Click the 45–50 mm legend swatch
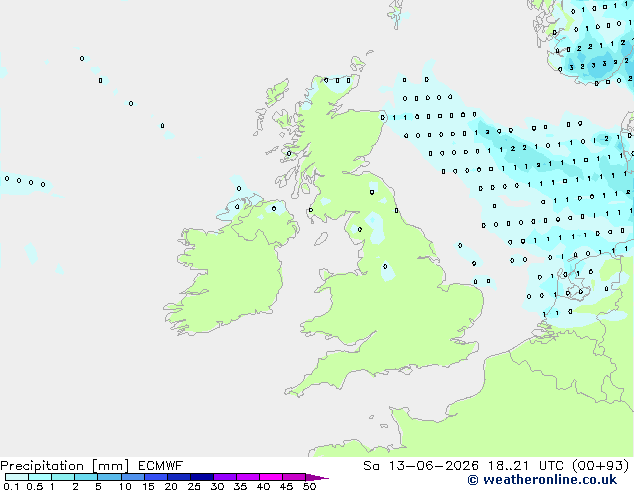Viewport: 634px width, 490px height. click(294, 477)
